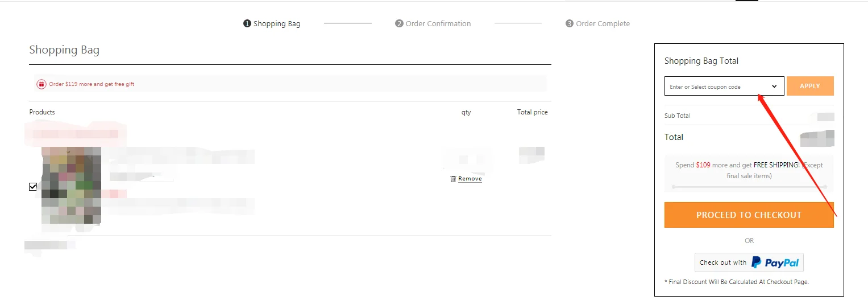Apply the coupon with APPLY button
Screen dimensions: 868x304
click(810, 86)
